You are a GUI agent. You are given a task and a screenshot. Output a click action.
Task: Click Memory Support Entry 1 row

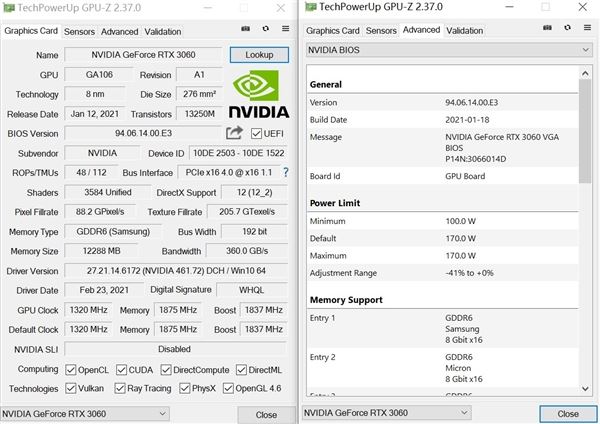tap(443, 329)
